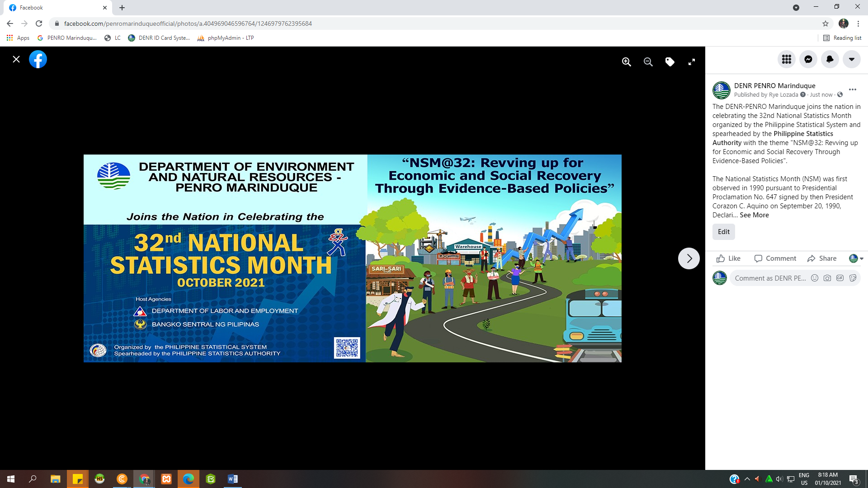Open Chrome three-dot menu

[x=859, y=23]
